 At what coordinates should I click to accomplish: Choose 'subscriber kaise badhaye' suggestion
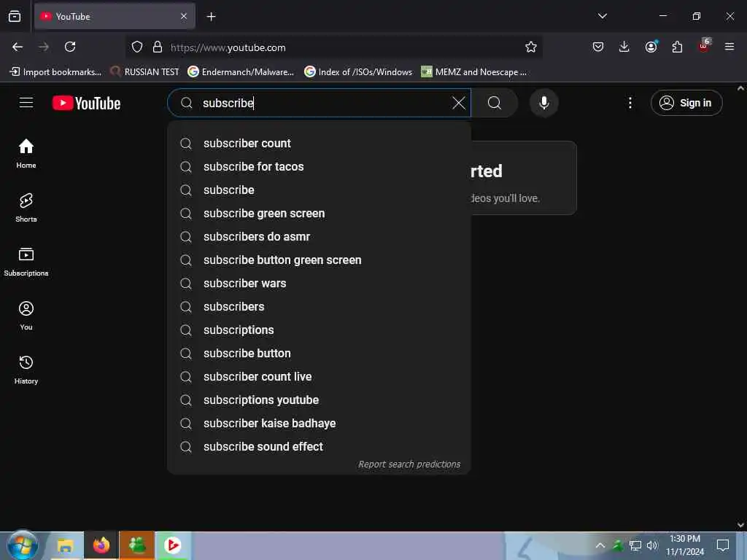319,424
